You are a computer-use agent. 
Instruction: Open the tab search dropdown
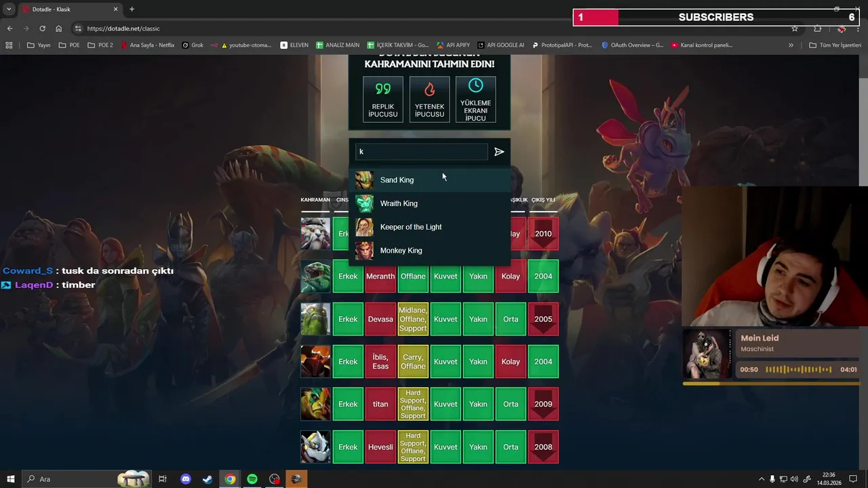pyautogui.click(x=9, y=9)
